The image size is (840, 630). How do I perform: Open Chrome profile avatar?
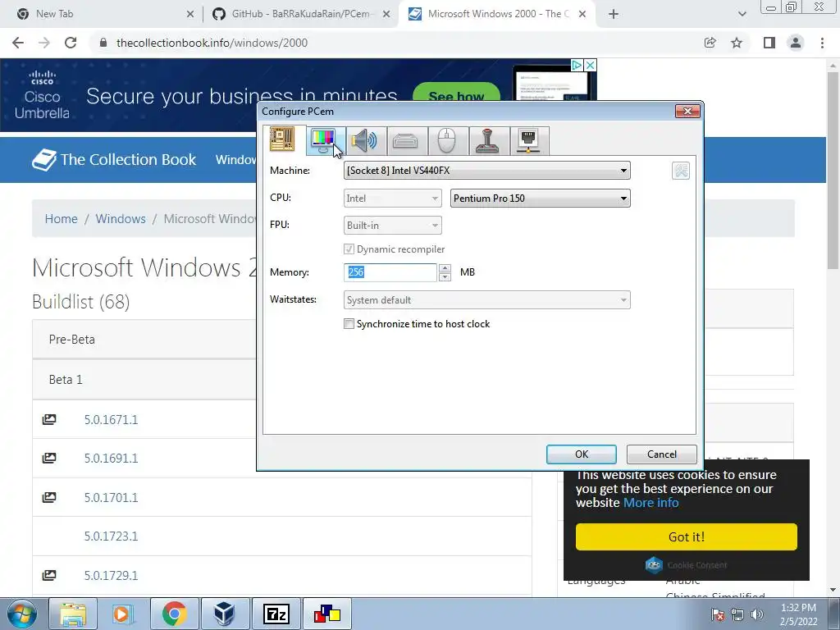pyautogui.click(x=796, y=43)
